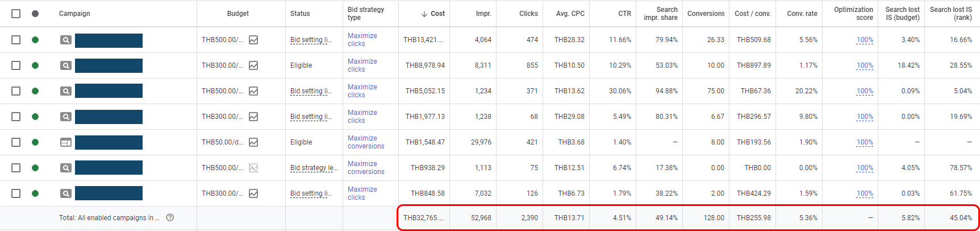This screenshot has height=231, width=980.
Task: Click the help icon beside Total all enabled campaigns
Action: [170, 217]
